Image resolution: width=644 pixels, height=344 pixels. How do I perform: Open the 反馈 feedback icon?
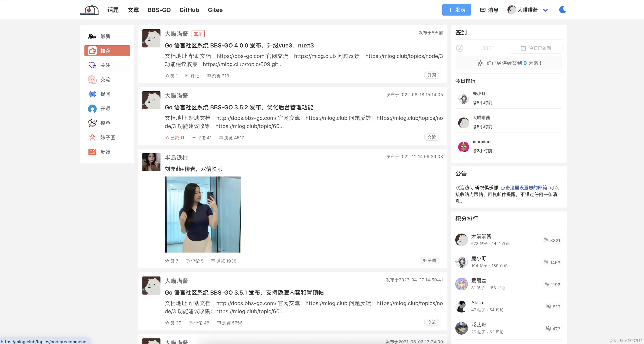[92, 152]
